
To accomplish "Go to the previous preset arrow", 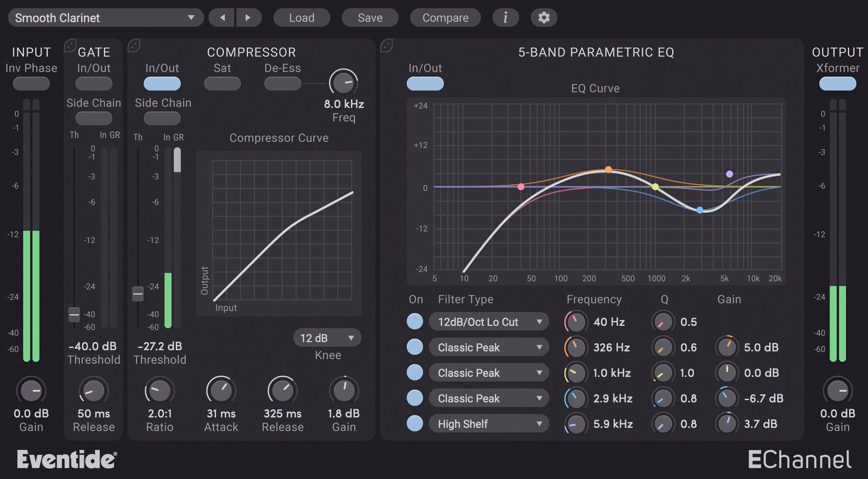I will (x=222, y=18).
